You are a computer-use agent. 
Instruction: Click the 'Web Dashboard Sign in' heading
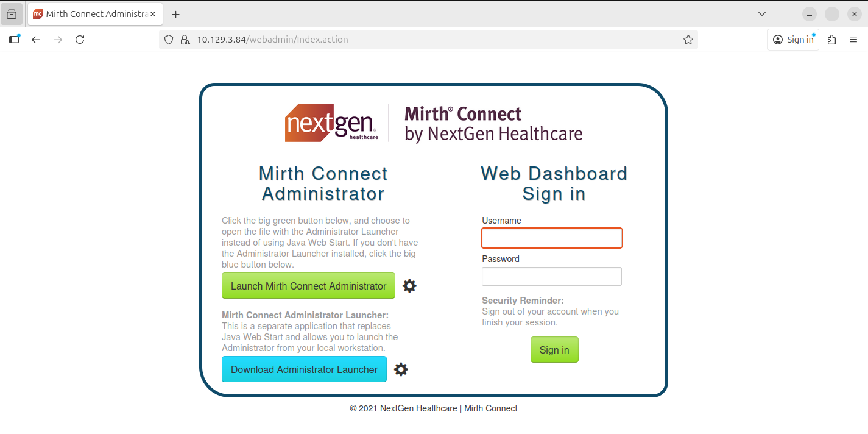554,183
